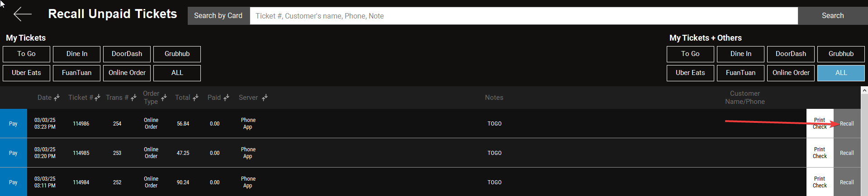
Task: Filter My Tickets by To Go
Action: point(26,54)
